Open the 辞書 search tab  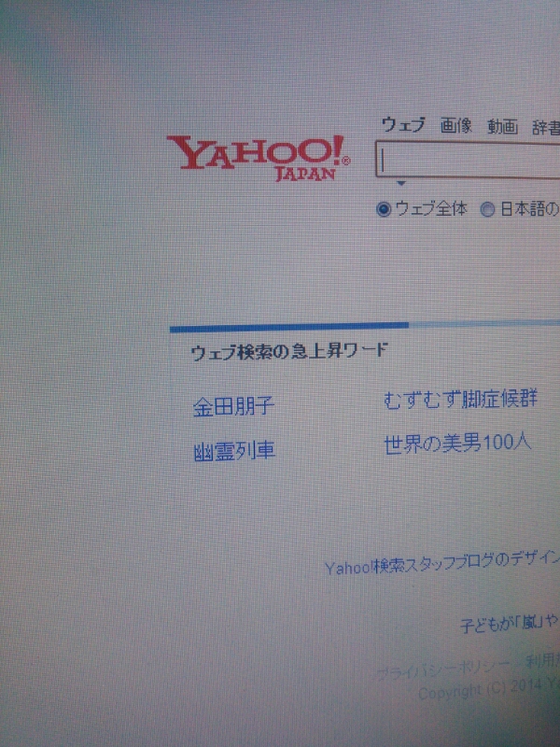click(546, 128)
